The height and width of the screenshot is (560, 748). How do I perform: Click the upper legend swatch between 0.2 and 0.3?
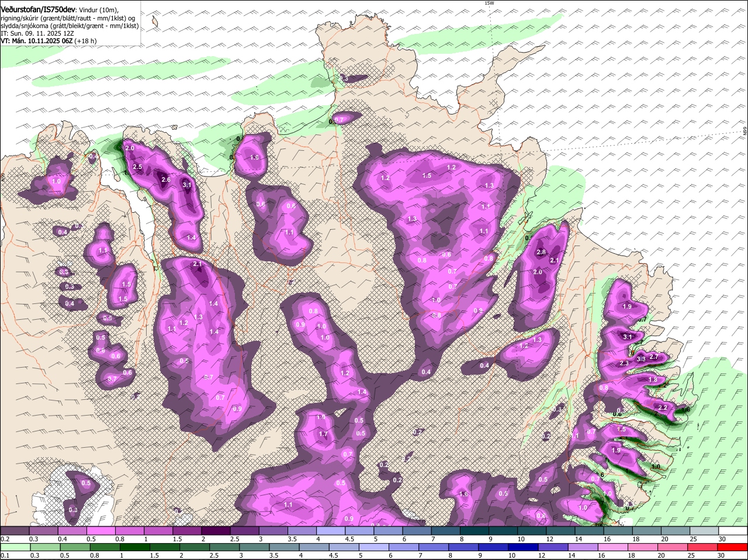[x=15, y=530]
